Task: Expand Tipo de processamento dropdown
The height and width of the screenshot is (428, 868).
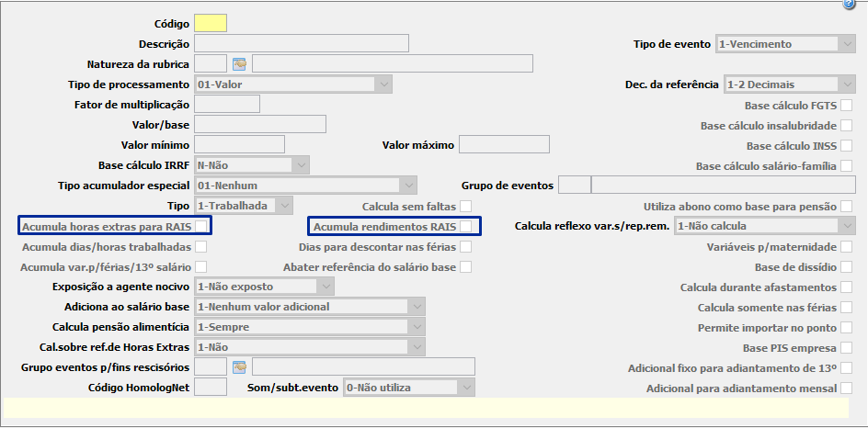Action: click(x=293, y=84)
